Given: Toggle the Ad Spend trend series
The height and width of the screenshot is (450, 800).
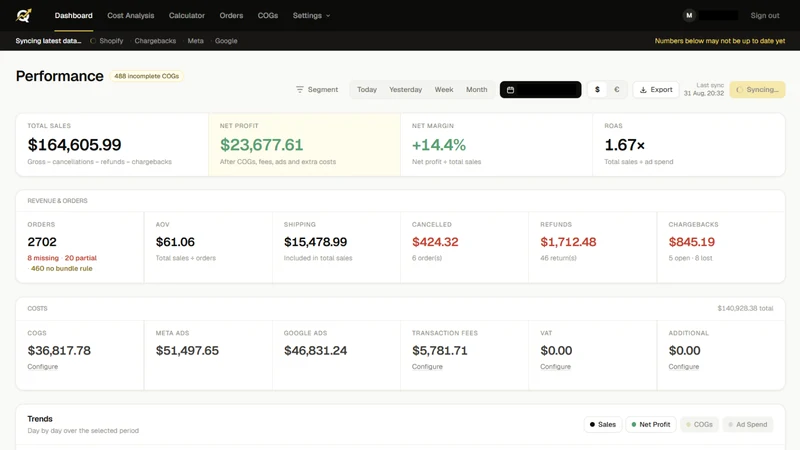Looking at the screenshot, I should [x=748, y=424].
